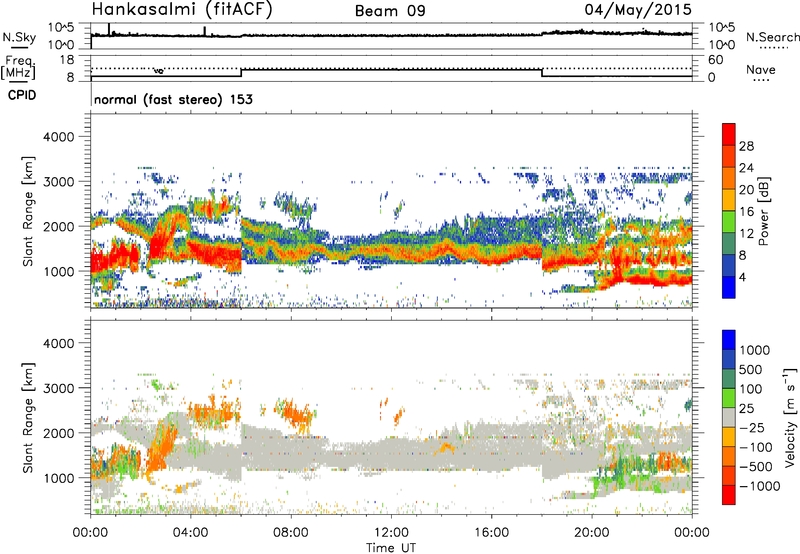The image size is (800, 554).
Task: Click the 'N.Sky' legend label
Action: click(x=19, y=38)
